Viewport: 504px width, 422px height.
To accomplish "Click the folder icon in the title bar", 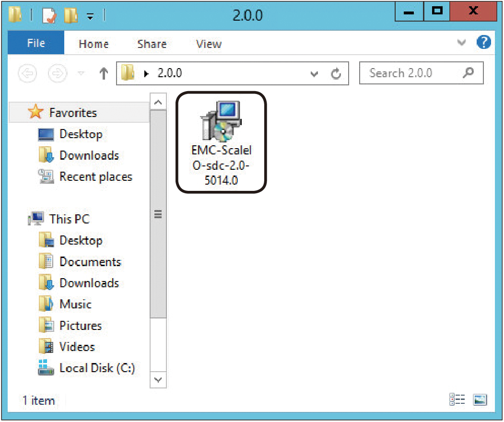I will coord(15,14).
